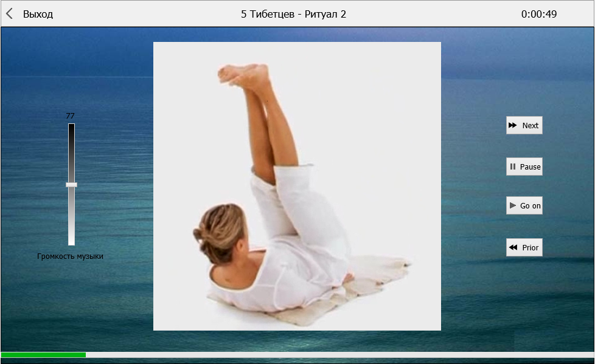The image size is (595, 364).
Task: Resume playback with Go on
Action: pos(524,205)
